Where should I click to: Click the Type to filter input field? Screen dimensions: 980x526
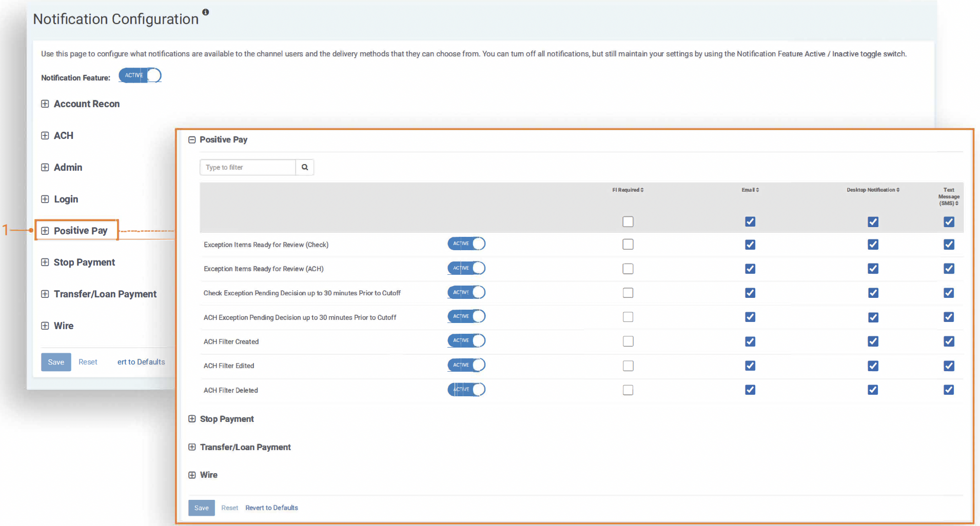248,168
